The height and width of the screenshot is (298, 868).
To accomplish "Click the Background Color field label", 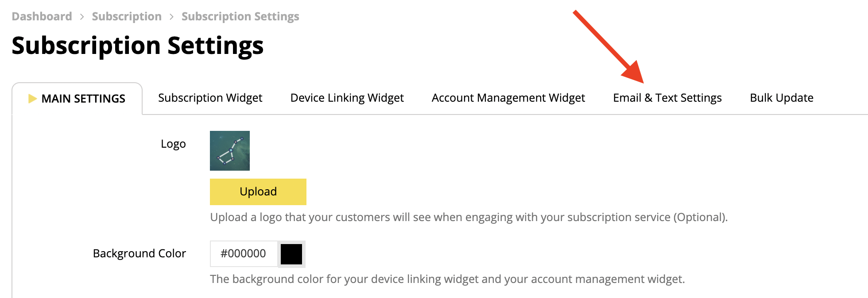I will [x=139, y=253].
